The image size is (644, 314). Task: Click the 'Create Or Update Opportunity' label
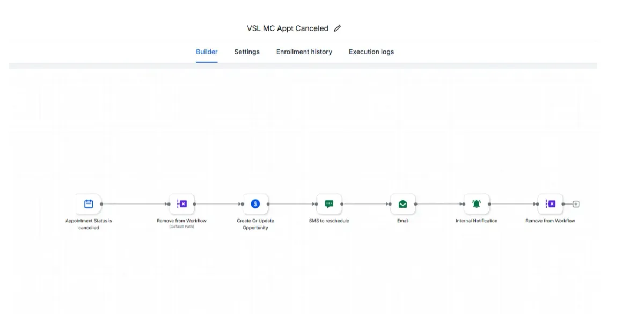pos(255,224)
